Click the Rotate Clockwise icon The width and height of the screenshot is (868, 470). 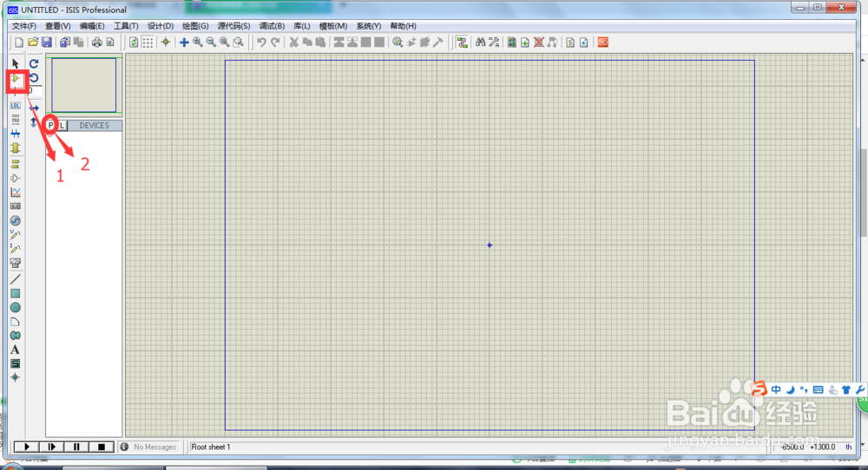pyautogui.click(x=34, y=63)
